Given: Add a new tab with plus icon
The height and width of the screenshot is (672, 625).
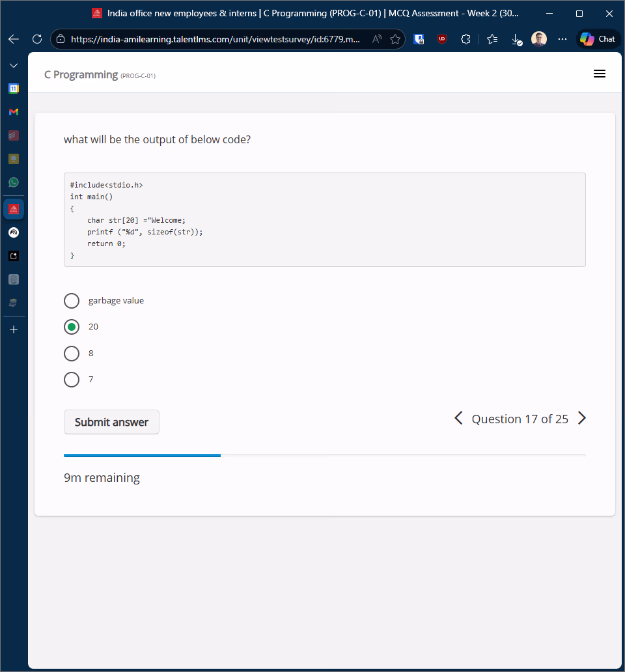Looking at the screenshot, I should click(x=14, y=329).
